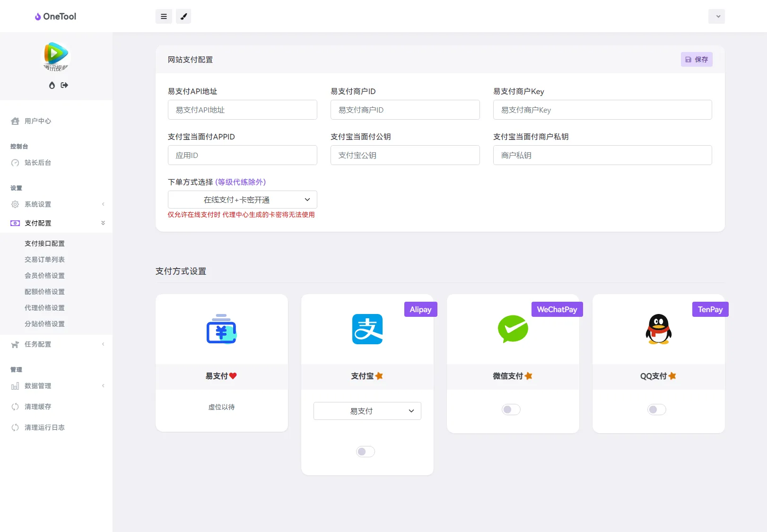Click the 易支付API地址 input field
Viewport: 767px width, 532px height.
click(242, 110)
